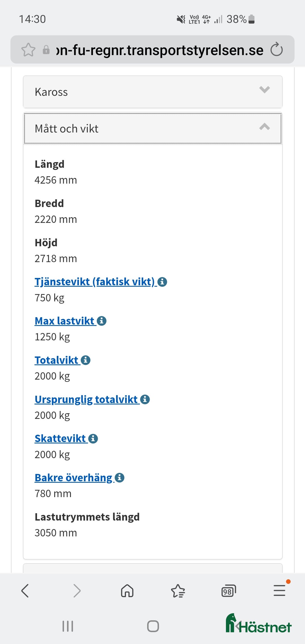Tap the info icon next to Max lastvikt
The image size is (305, 644).
102,321
